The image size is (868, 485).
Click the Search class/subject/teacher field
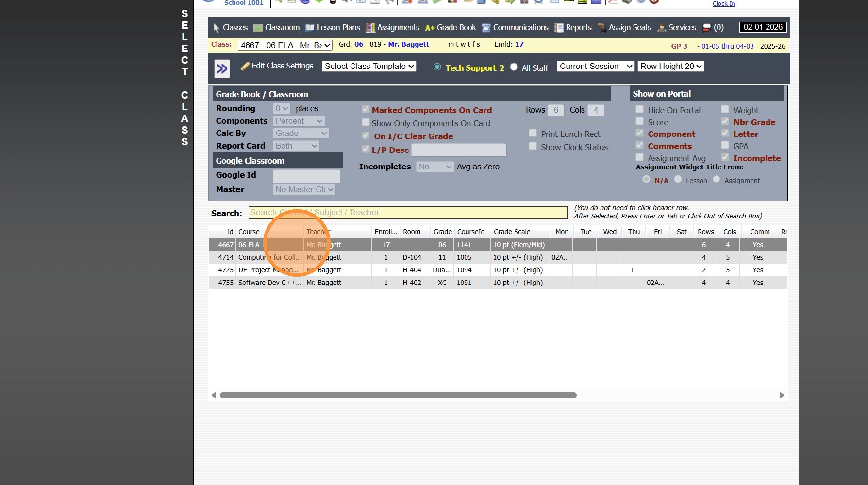(x=408, y=213)
